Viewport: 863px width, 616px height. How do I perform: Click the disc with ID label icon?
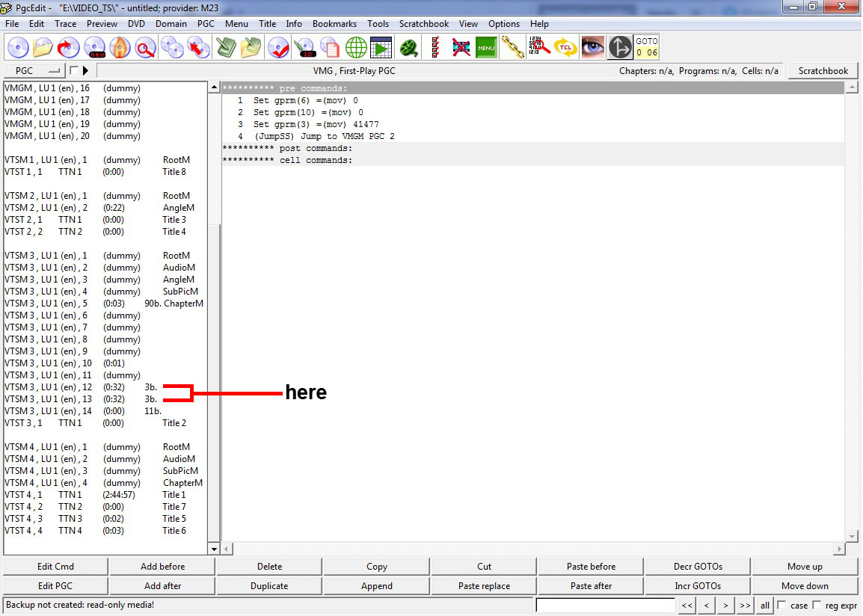(304, 48)
